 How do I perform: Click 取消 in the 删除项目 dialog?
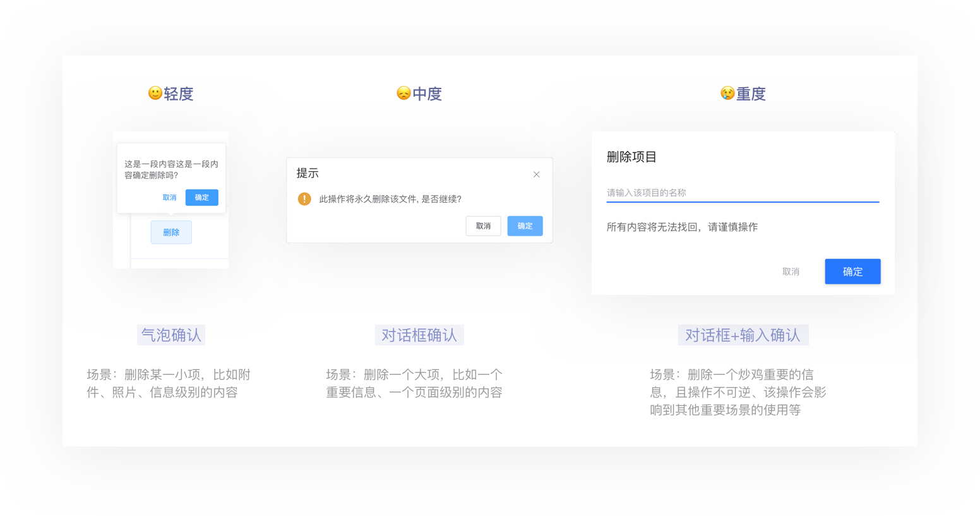coord(791,272)
